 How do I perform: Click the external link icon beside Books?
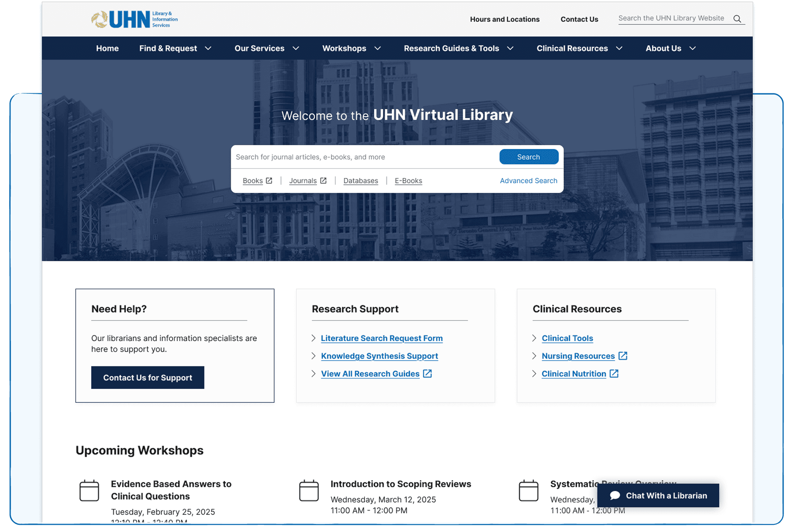[269, 180]
